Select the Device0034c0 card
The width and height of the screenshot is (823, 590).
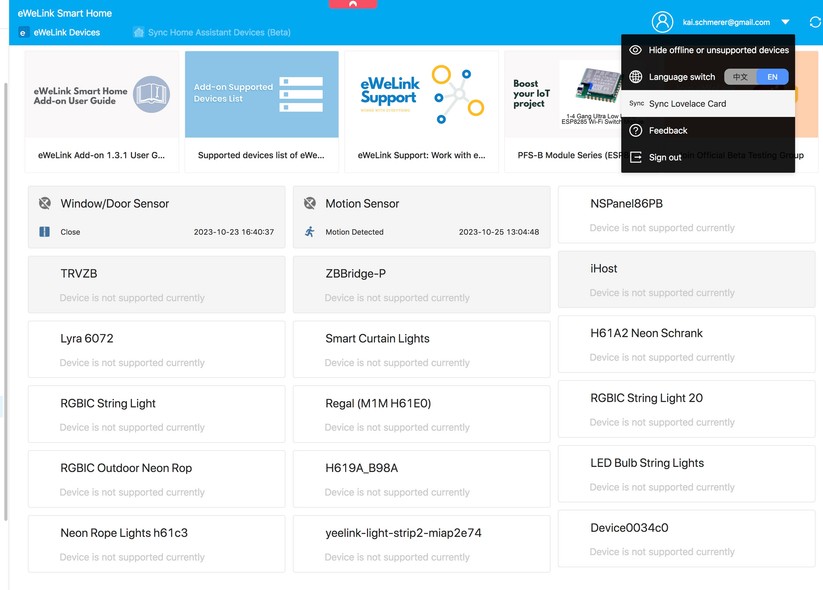pos(687,538)
